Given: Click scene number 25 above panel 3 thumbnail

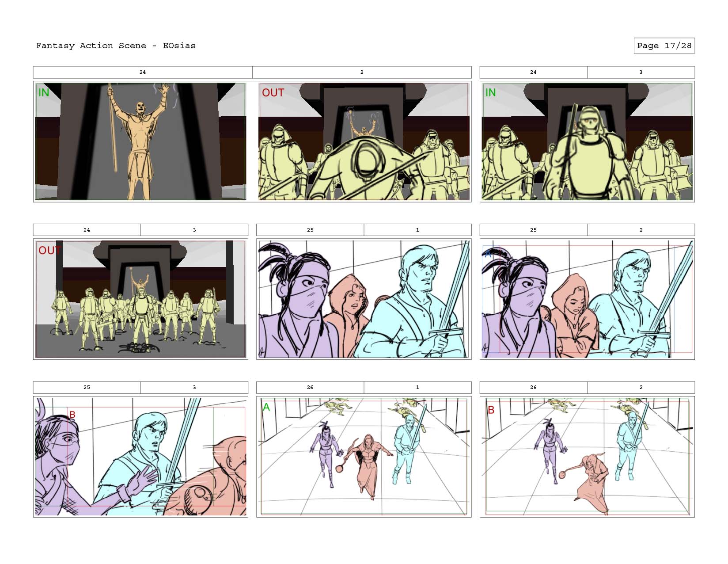Looking at the screenshot, I should [x=87, y=388].
